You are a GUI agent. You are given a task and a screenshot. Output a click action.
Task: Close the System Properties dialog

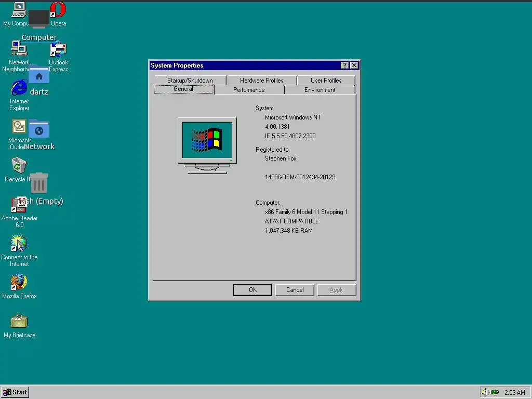point(354,65)
